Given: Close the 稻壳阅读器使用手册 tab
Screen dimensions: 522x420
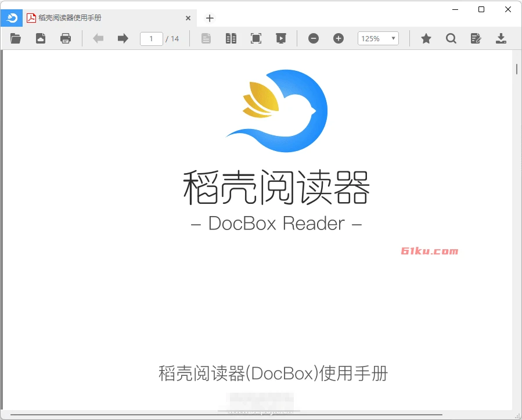Looking at the screenshot, I should 188,18.
